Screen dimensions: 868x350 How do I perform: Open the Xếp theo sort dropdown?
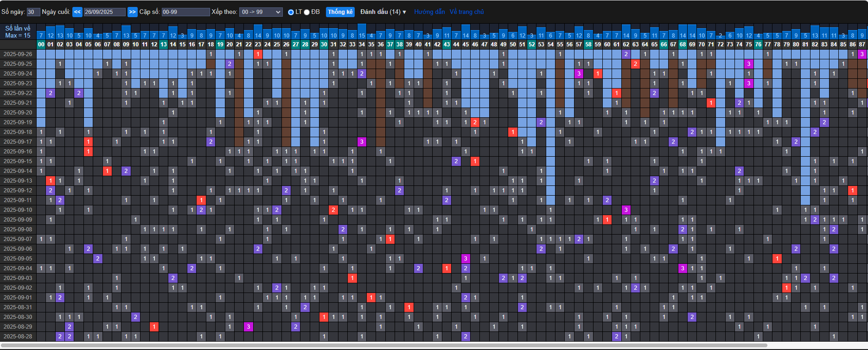(x=261, y=12)
